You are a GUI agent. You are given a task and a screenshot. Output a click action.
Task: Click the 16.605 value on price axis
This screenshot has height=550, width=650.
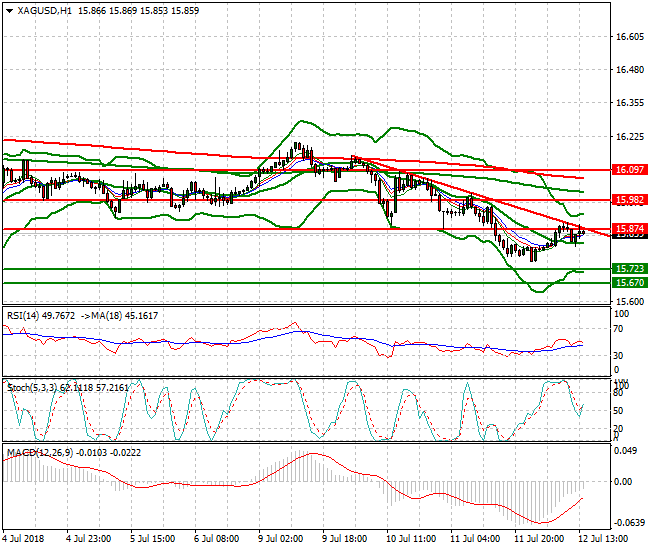pos(629,37)
